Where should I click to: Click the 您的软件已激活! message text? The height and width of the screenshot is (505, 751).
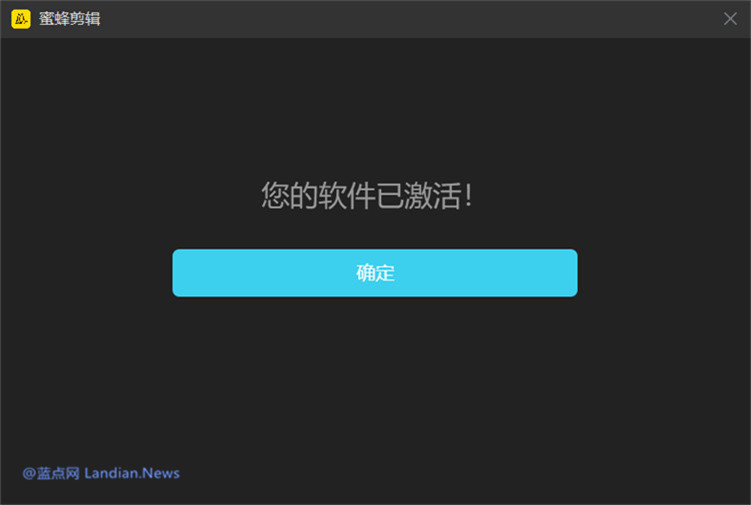[366, 196]
